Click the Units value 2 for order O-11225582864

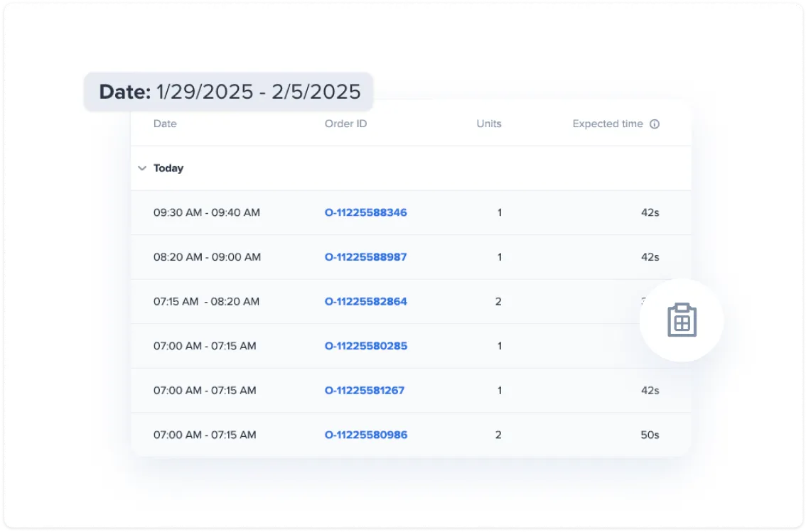[x=499, y=301]
